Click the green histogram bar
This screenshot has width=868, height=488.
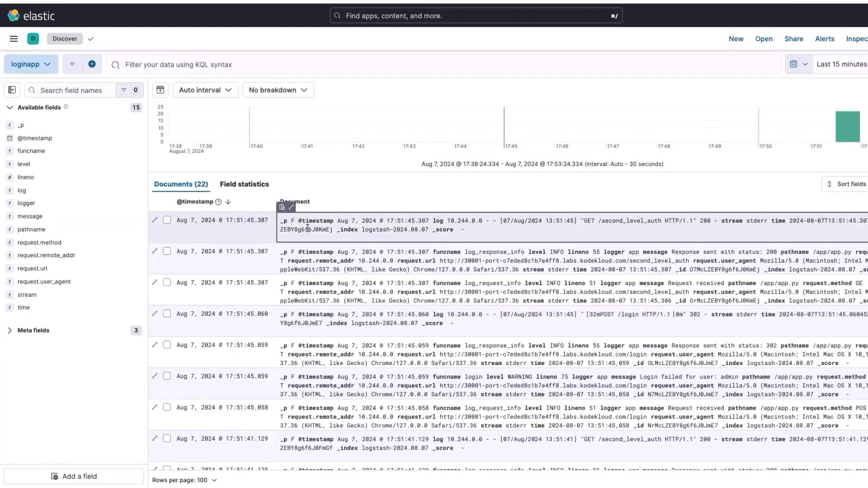pos(847,127)
